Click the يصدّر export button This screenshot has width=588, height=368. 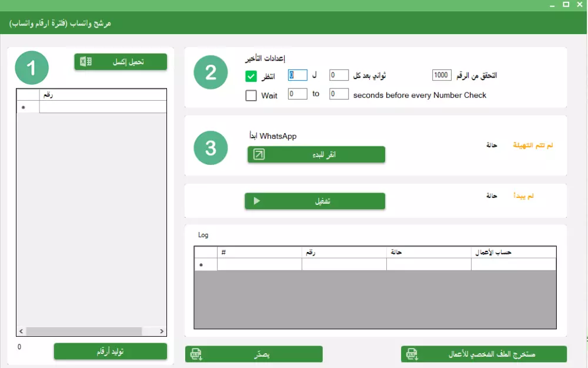(254, 354)
